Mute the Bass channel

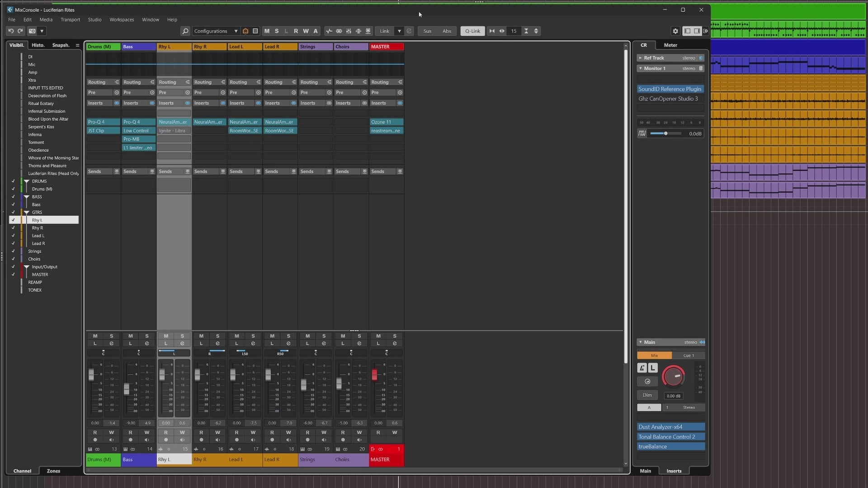click(x=130, y=336)
